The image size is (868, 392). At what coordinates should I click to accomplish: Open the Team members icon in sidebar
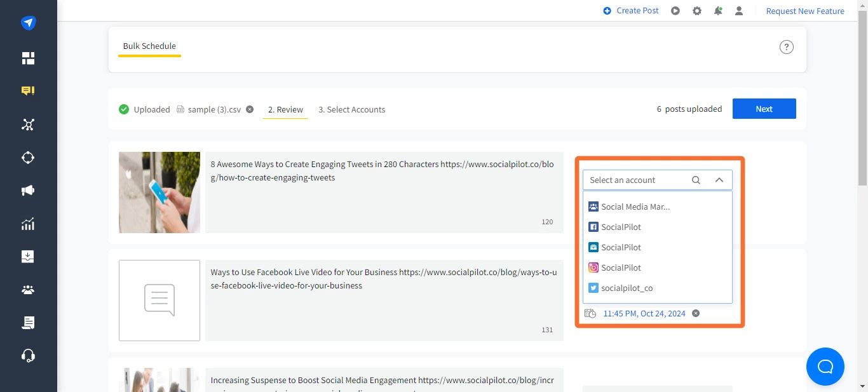(28, 290)
